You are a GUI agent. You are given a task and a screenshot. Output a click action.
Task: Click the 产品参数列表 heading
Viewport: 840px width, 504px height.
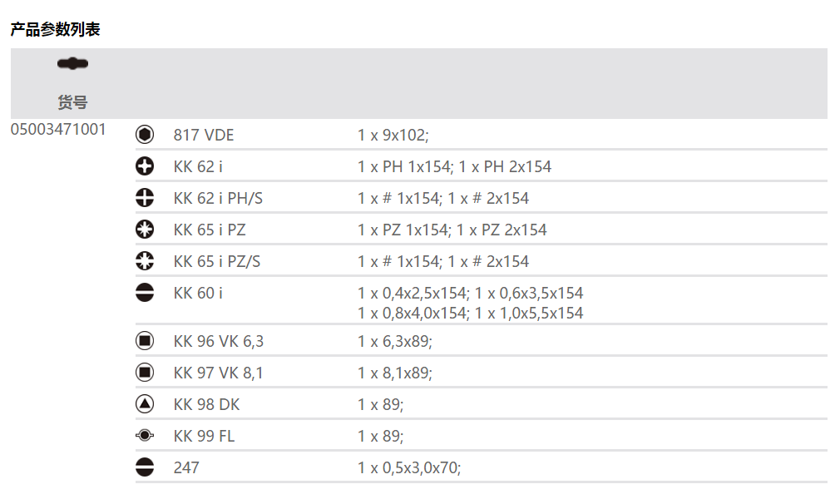[x=55, y=30]
